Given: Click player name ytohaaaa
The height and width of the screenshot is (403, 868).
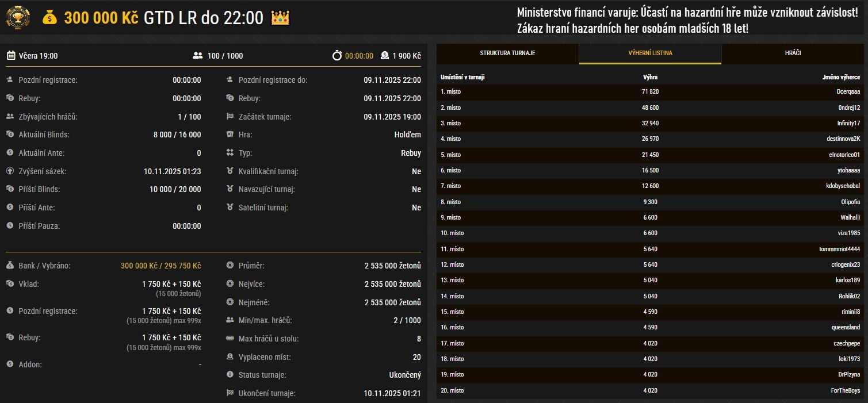Looking at the screenshot, I should [x=849, y=170].
